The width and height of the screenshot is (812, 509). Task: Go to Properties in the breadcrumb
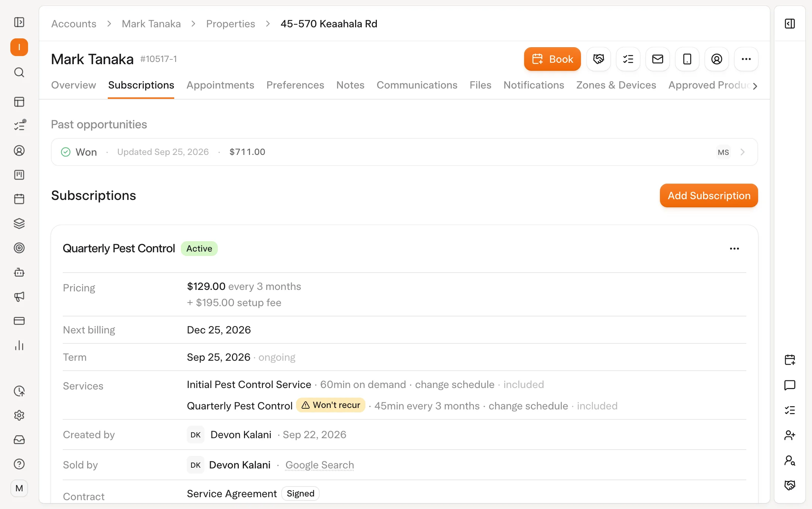tap(231, 24)
